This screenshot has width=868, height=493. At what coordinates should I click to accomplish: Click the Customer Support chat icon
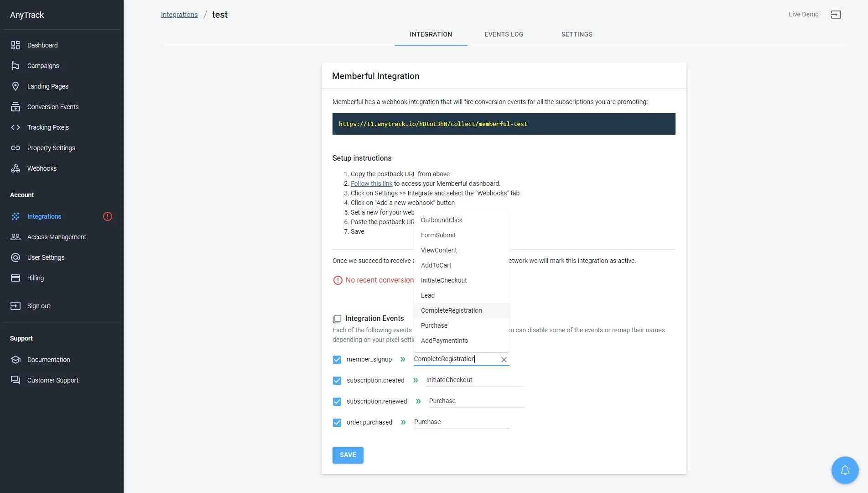16,380
